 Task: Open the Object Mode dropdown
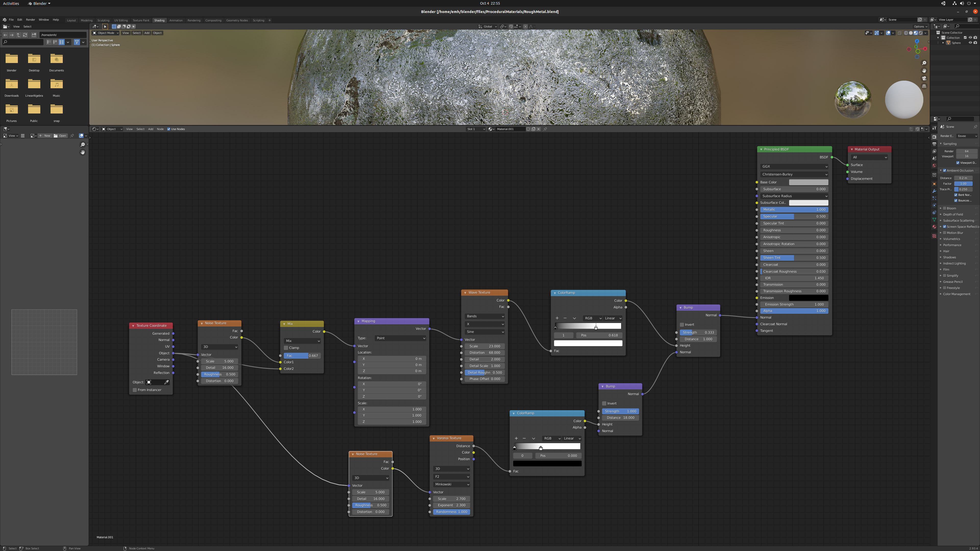[x=105, y=33]
